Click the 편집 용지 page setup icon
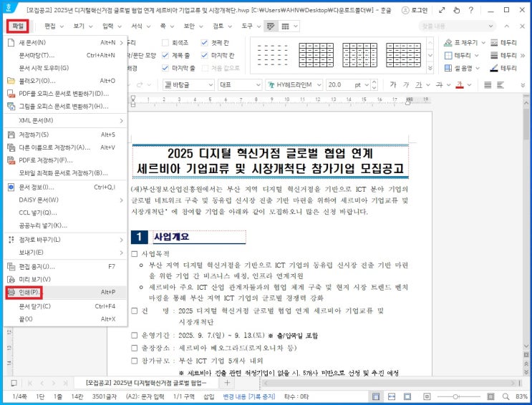532x405 pixels. pyautogui.click(x=11, y=266)
